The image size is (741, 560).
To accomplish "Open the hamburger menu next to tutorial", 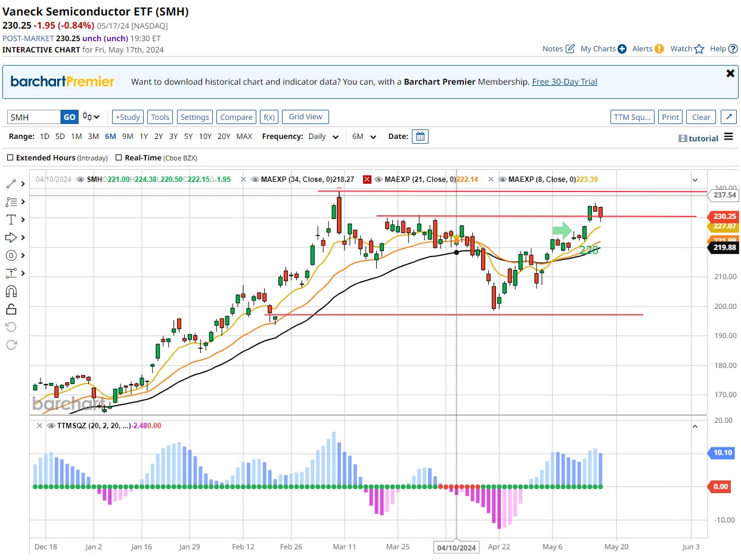I will pyautogui.click(x=728, y=137).
